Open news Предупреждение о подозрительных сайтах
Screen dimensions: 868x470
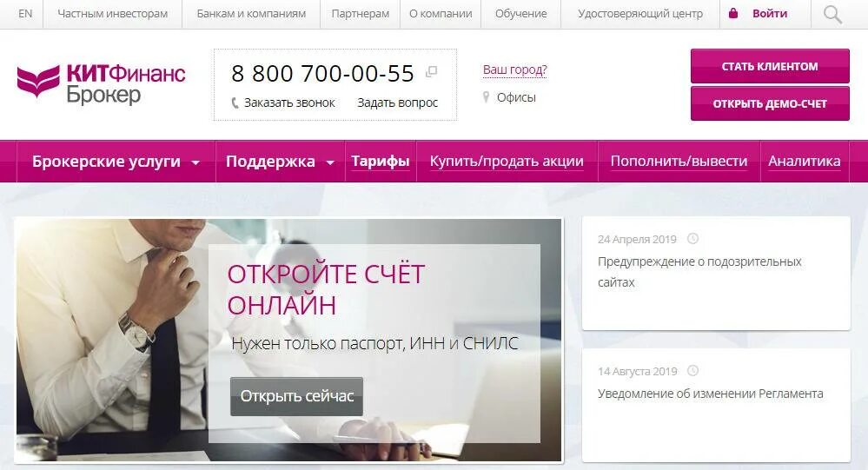pos(699,272)
